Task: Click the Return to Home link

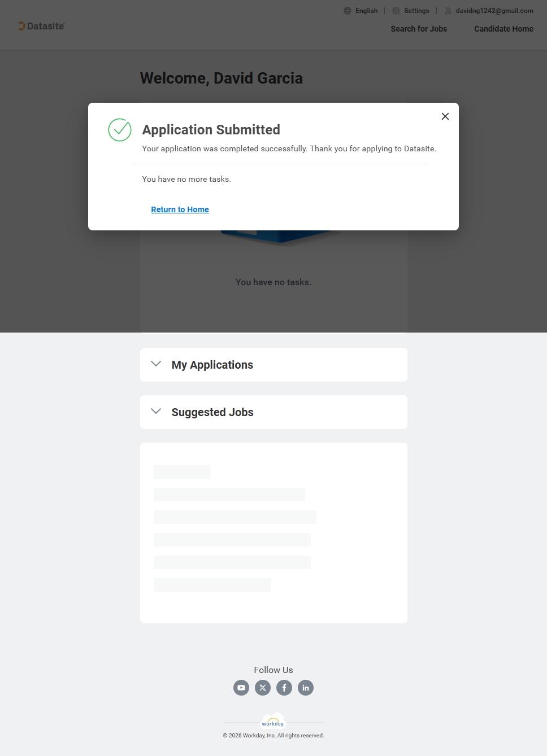Action: 180,209
